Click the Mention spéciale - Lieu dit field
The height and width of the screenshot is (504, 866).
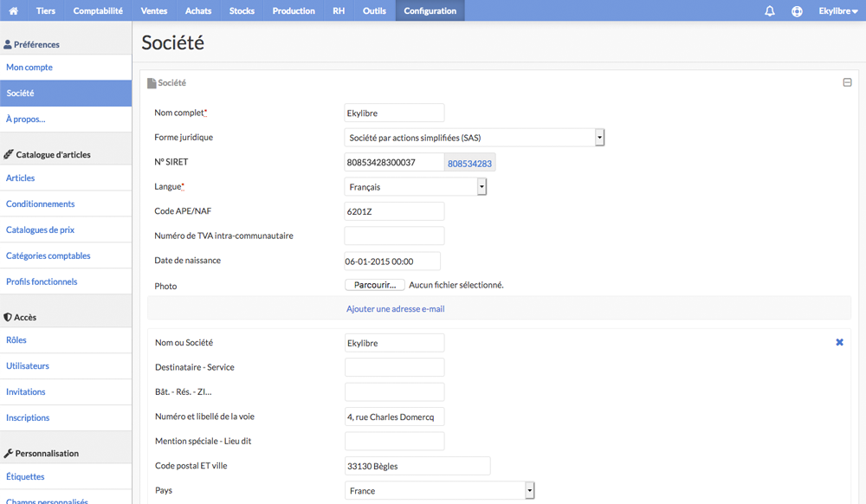pos(394,441)
